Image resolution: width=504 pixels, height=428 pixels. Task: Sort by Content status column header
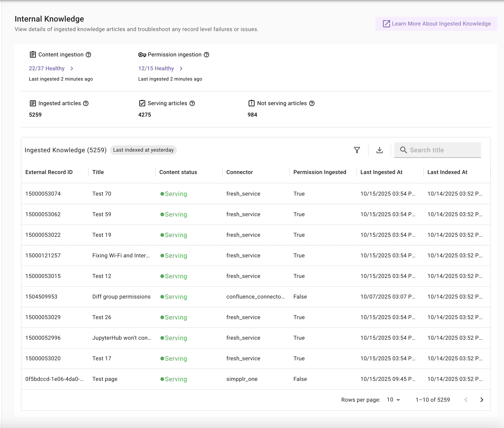(x=178, y=172)
